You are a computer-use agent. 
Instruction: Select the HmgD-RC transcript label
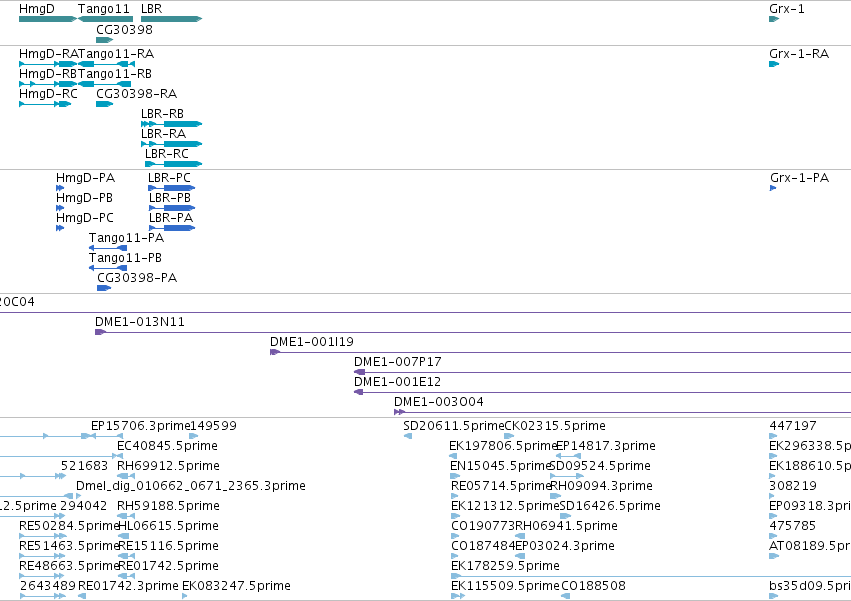pyautogui.click(x=48, y=94)
